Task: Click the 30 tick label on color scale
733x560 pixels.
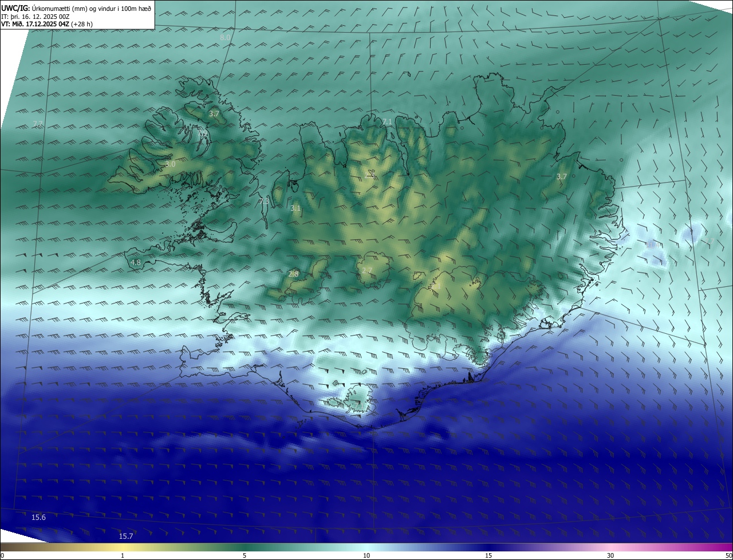Action: [610, 555]
